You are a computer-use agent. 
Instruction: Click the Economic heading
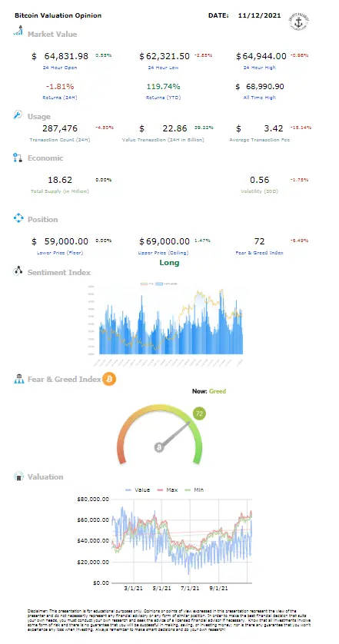pyautogui.click(x=45, y=158)
